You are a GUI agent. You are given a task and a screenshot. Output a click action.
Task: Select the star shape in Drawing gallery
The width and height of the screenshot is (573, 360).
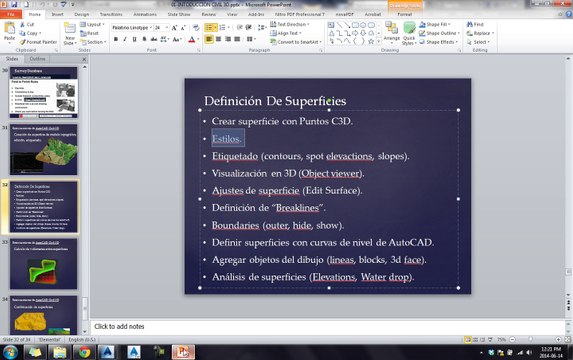[371, 41]
